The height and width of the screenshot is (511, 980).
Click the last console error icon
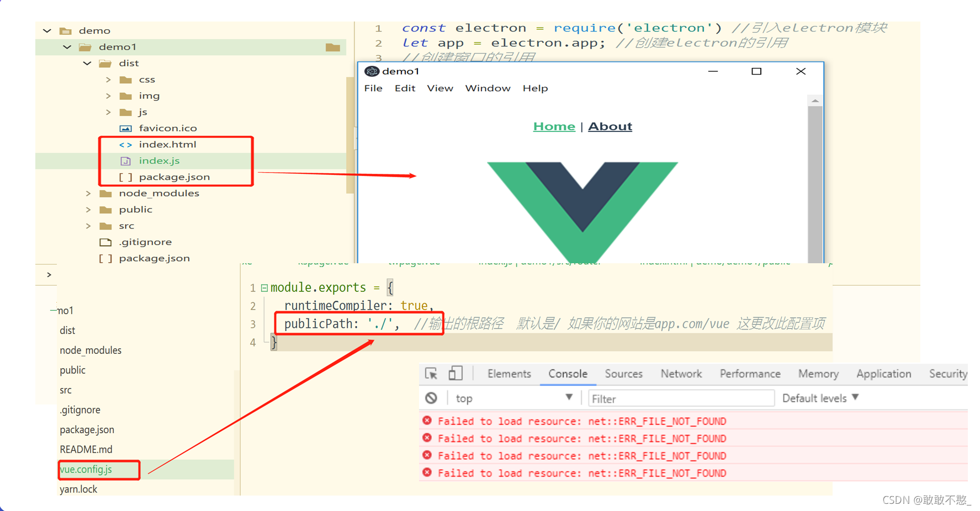427,472
